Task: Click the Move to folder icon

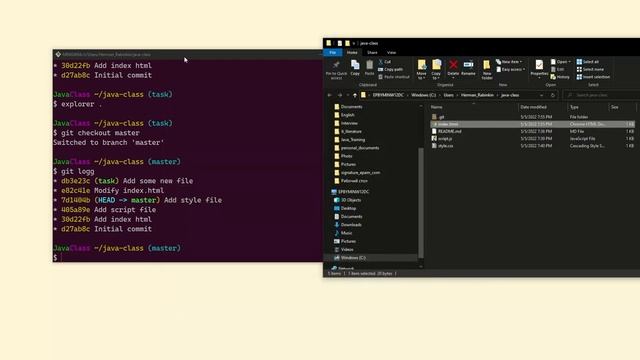Action: [422, 64]
